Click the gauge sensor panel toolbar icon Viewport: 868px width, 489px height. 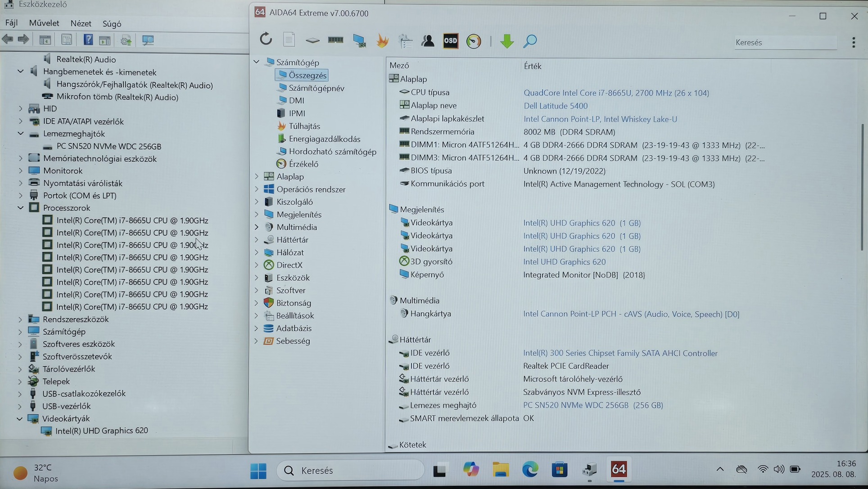474,41
